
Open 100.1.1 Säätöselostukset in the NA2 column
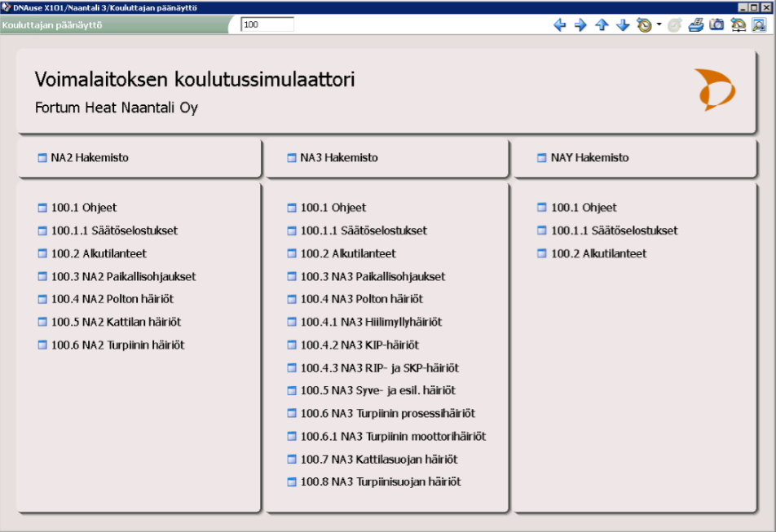[108, 231]
